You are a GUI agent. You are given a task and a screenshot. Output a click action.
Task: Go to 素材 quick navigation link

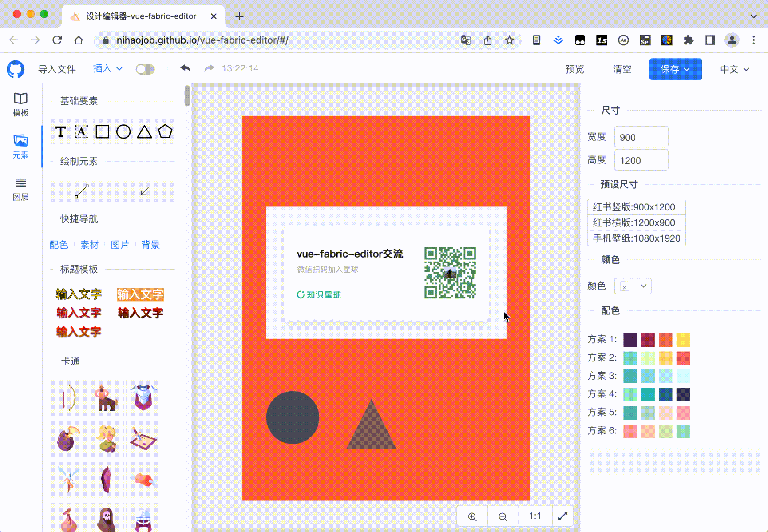[89, 245]
